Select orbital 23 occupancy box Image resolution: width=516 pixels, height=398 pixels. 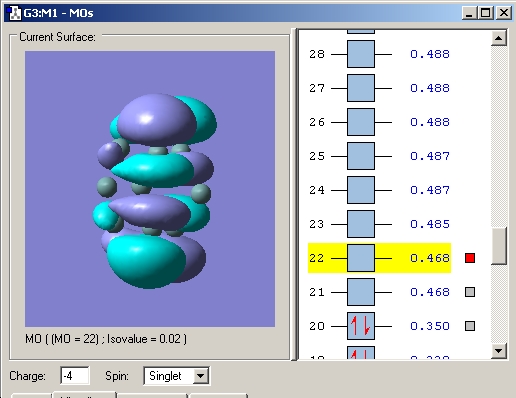pos(361,224)
